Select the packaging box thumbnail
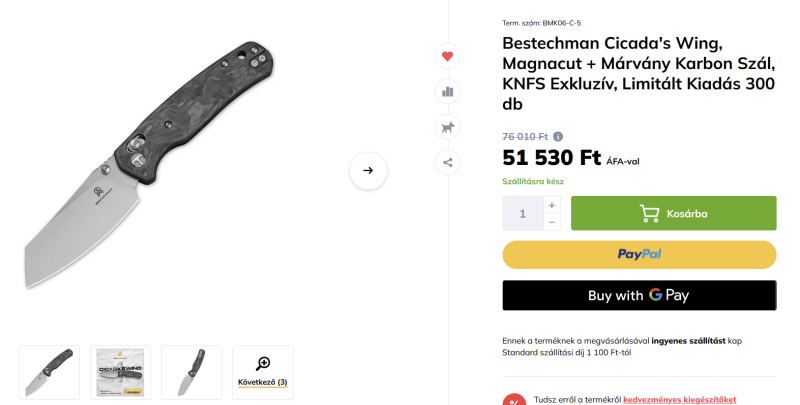The height and width of the screenshot is (405, 800). 120,373
